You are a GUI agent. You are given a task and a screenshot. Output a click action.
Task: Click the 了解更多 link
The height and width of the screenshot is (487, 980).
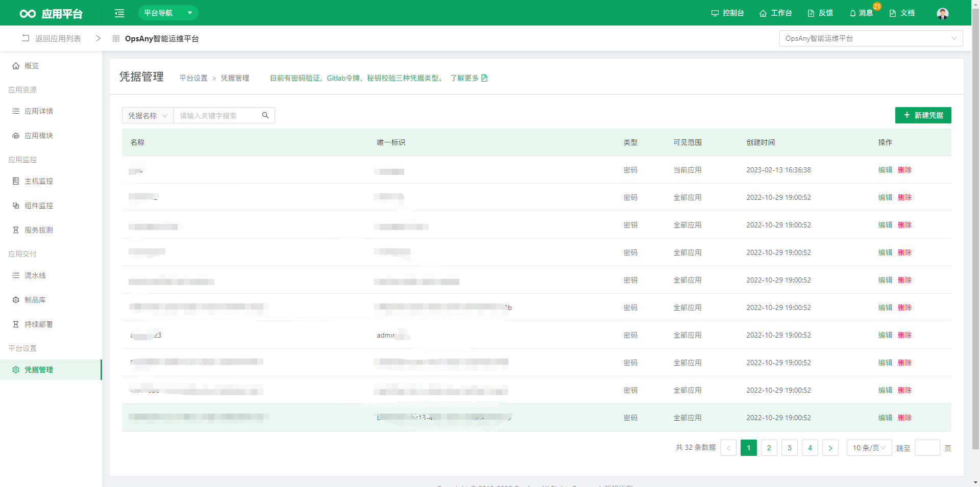point(464,78)
